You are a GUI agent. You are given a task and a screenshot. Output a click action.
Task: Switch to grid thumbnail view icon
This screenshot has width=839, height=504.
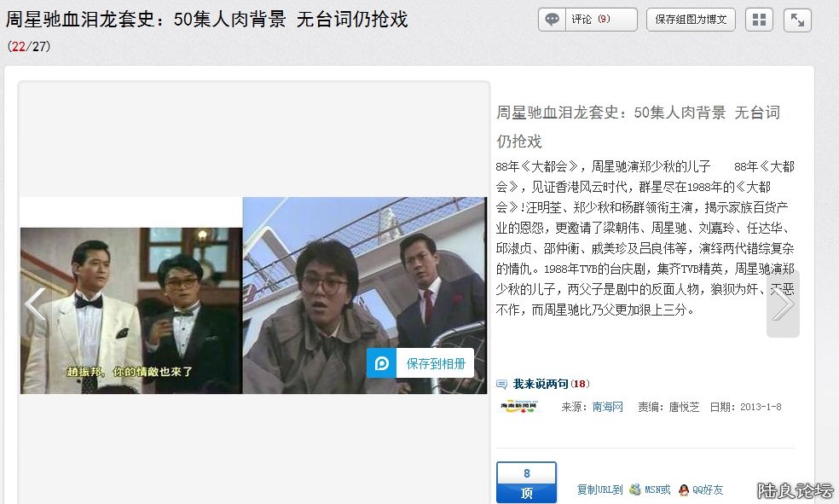(759, 20)
